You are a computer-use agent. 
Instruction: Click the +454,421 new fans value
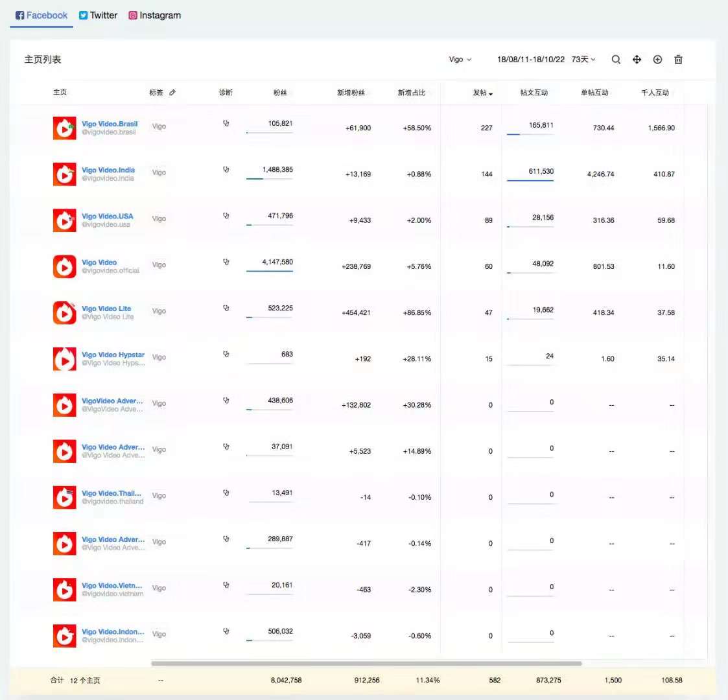click(x=356, y=312)
